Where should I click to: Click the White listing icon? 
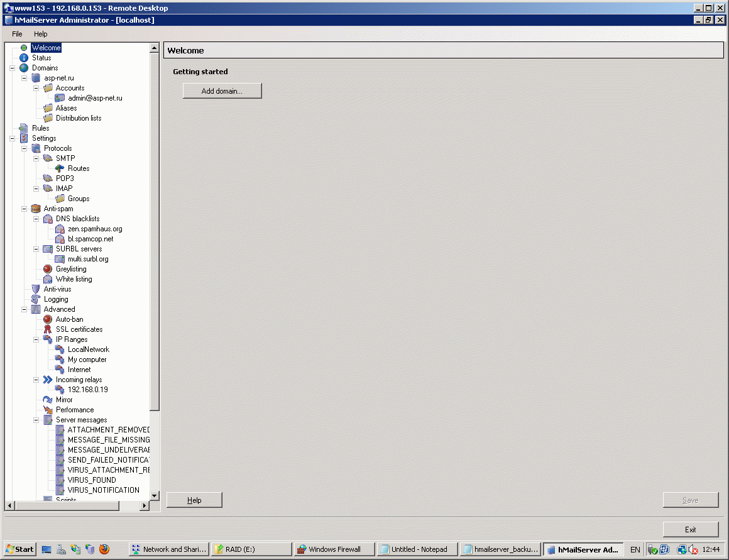pos(47,279)
